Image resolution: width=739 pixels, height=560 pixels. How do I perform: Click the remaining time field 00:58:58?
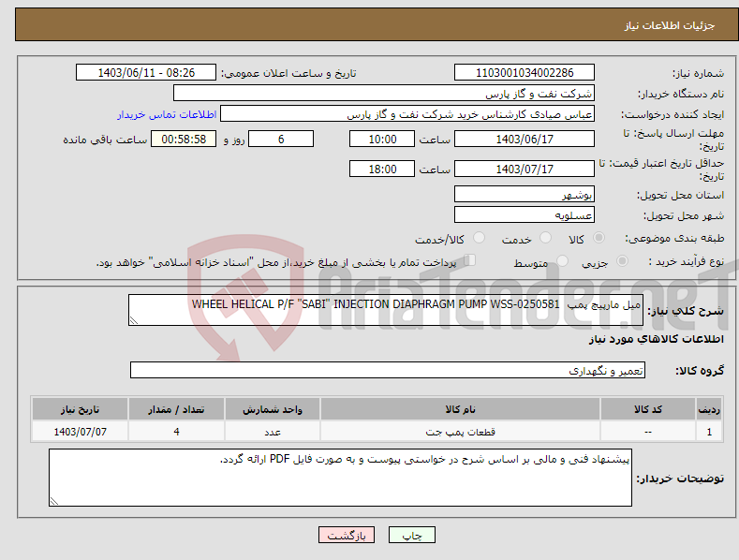coord(184,139)
